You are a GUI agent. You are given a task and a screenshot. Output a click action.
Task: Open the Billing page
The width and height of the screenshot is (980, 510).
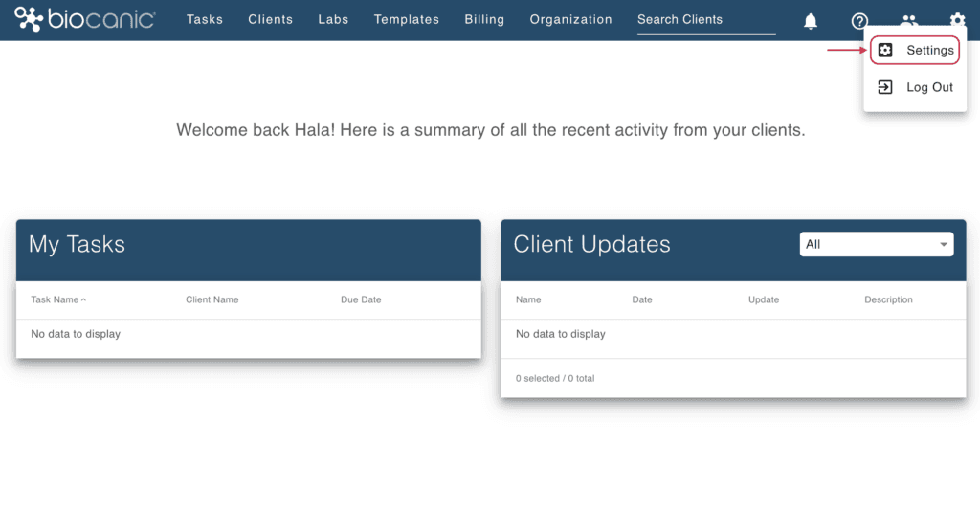484,19
